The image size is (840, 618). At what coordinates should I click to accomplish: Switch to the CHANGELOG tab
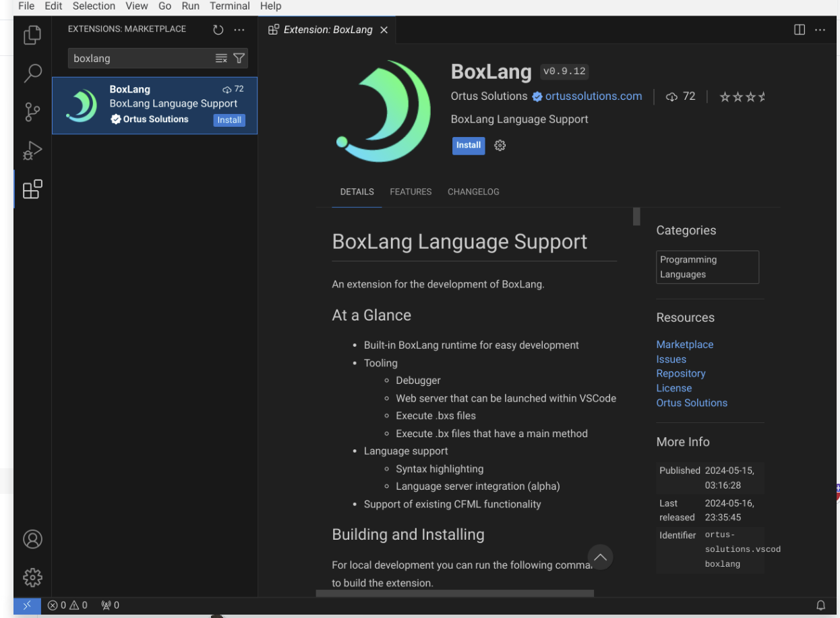click(473, 192)
